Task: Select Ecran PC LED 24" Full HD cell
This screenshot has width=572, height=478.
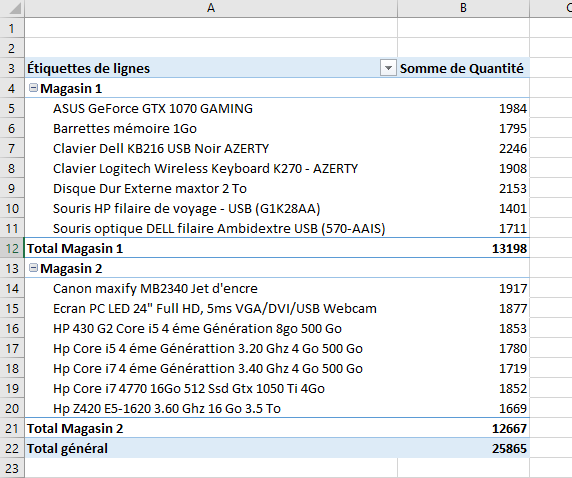Action: (211, 308)
